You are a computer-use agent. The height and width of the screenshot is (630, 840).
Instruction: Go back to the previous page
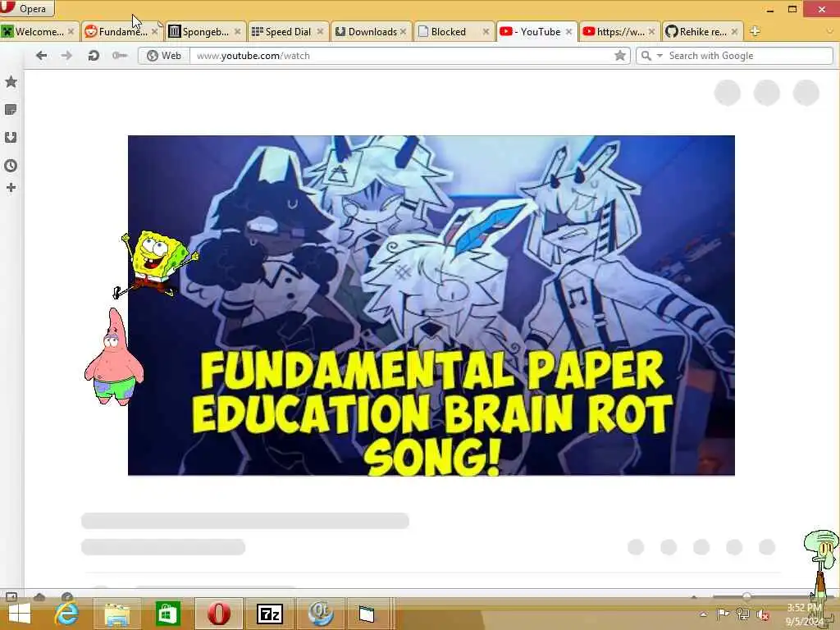click(x=41, y=56)
